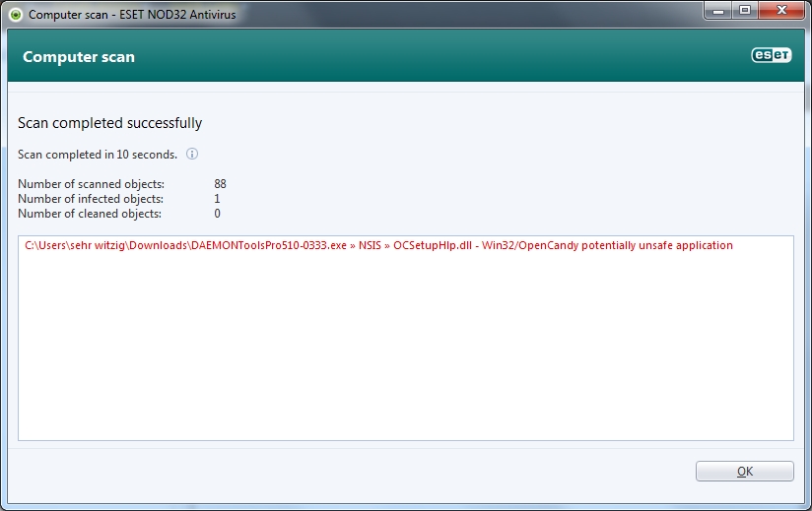Click the "Number of scanned objects" label
The width and height of the screenshot is (812, 511).
pos(92,184)
